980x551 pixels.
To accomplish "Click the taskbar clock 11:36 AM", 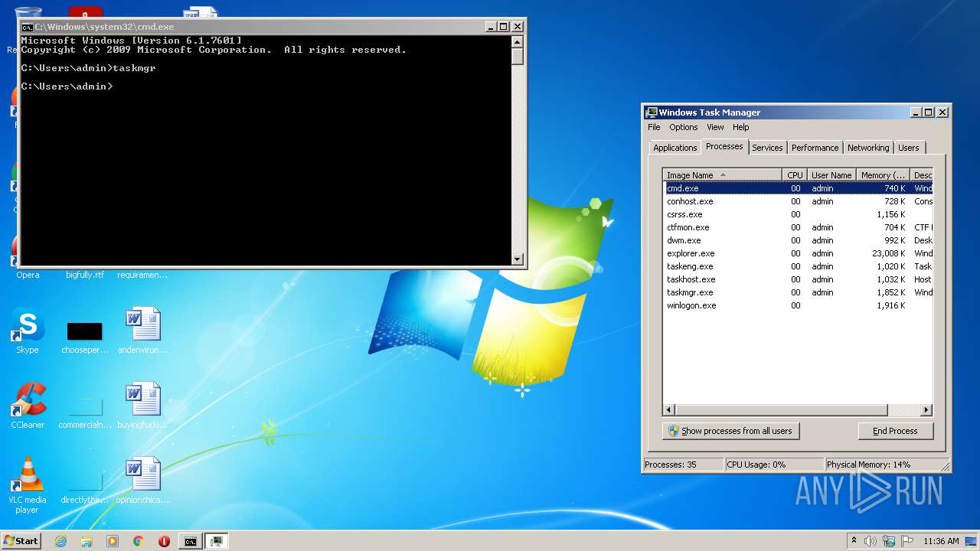I will 941,541.
